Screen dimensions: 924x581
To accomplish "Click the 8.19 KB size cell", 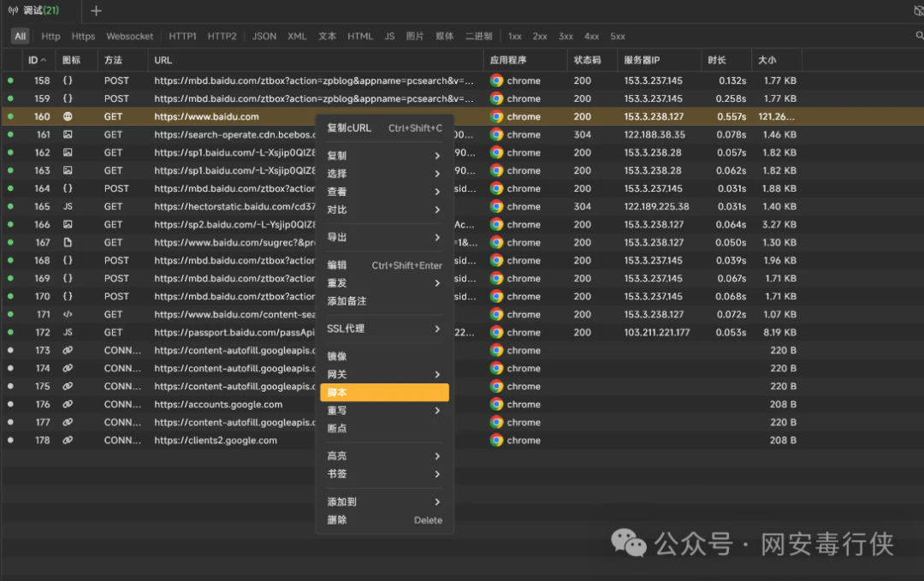I will [x=779, y=332].
